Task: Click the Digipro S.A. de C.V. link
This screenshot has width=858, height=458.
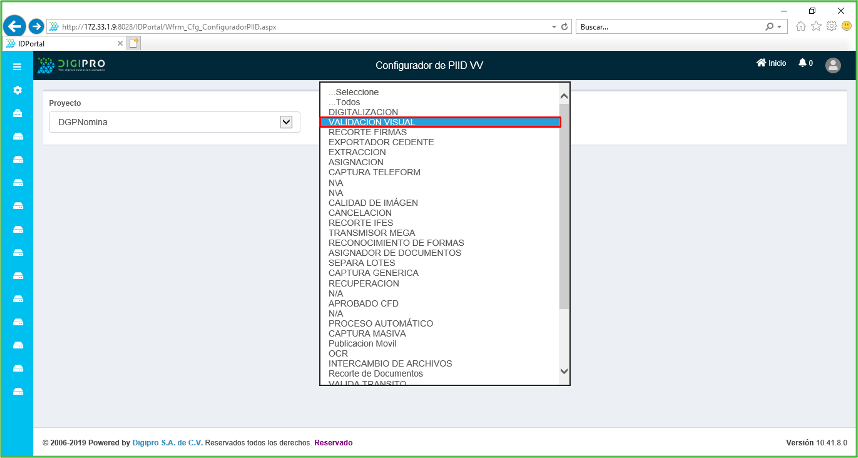Action: pos(167,442)
